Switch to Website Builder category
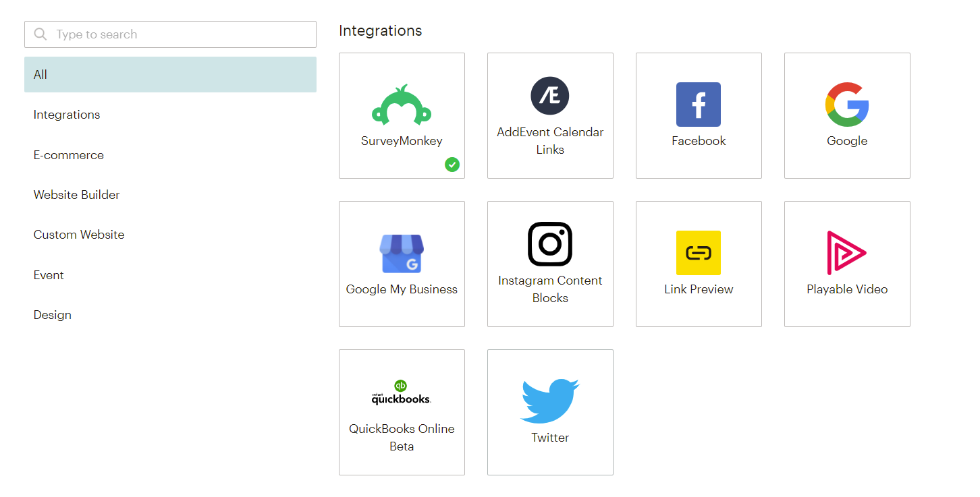980x497 pixels. [77, 195]
